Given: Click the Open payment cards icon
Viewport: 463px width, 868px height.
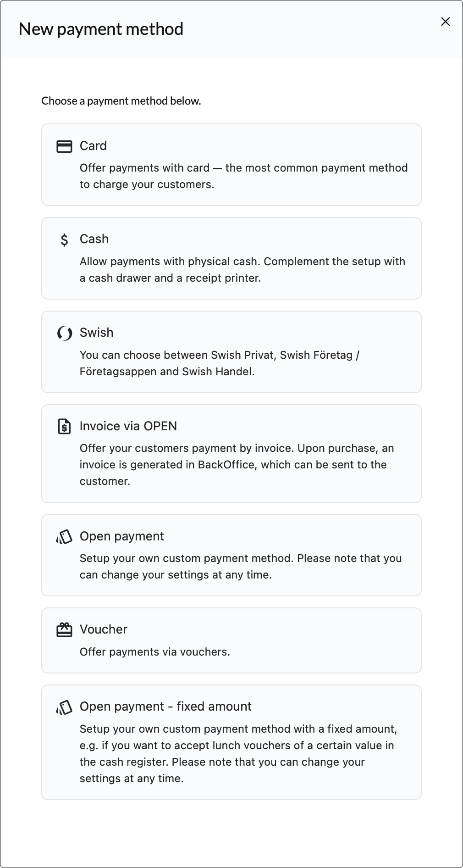Looking at the screenshot, I should [64, 537].
